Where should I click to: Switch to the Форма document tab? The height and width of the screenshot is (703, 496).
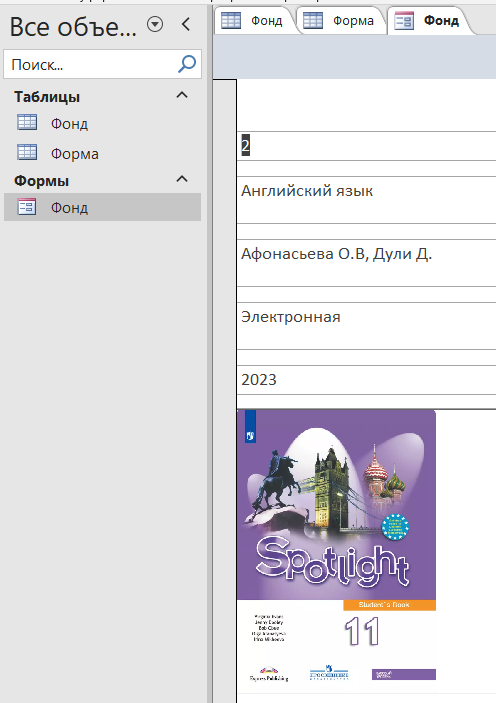341,21
